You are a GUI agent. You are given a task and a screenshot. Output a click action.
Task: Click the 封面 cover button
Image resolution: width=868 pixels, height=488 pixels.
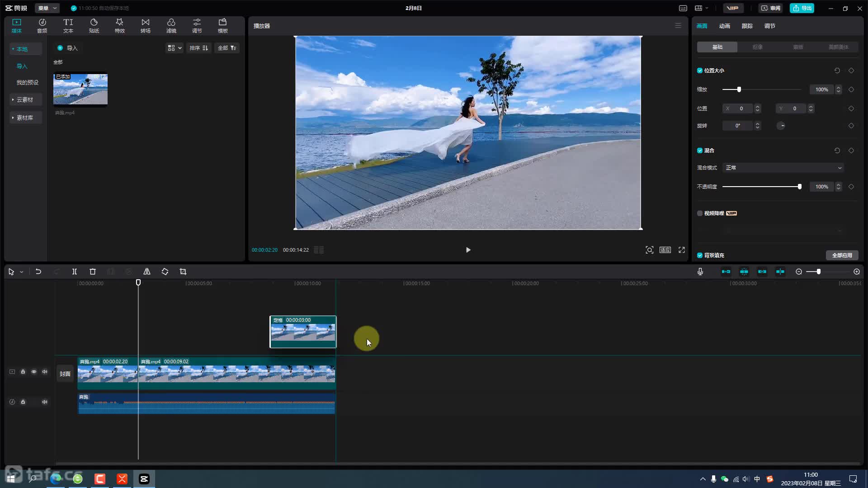(65, 374)
